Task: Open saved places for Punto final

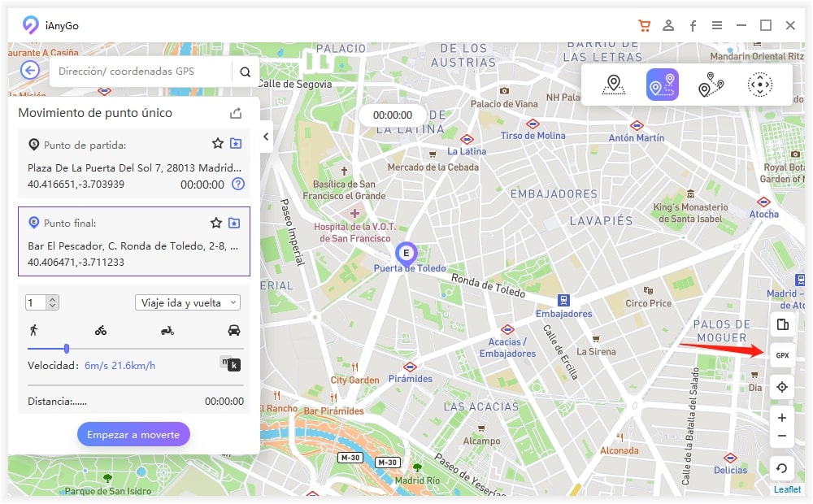Action: [x=234, y=223]
